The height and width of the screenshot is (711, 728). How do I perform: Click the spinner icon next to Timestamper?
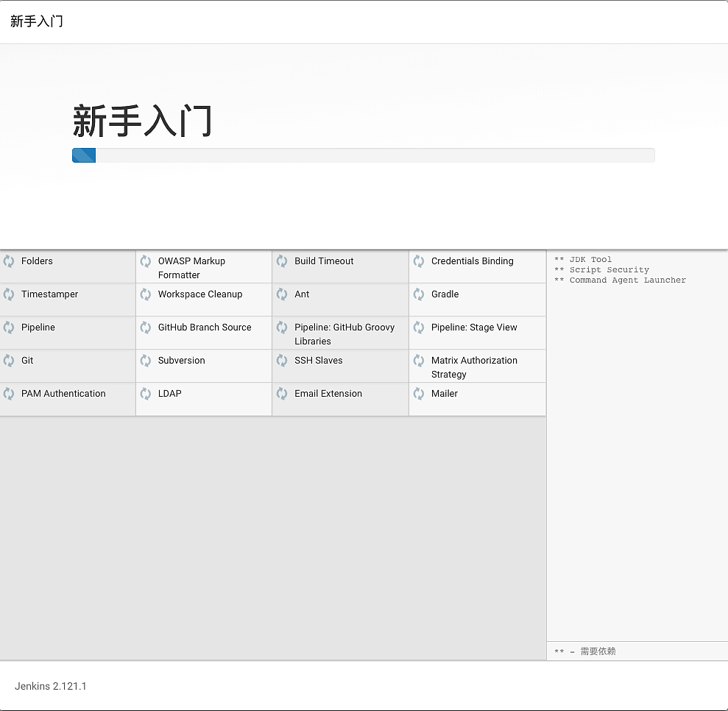click(x=9, y=294)
